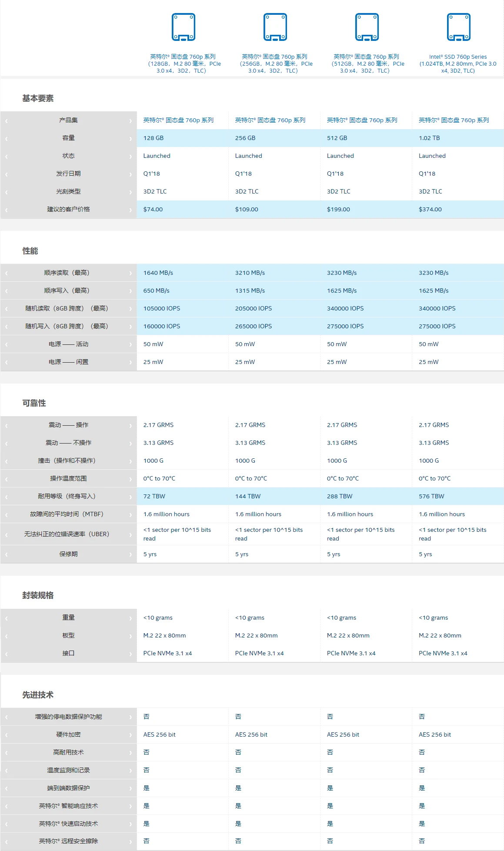
Task: Click the 1315 MB/s sequential write value
Action: [x=250, y=290]
